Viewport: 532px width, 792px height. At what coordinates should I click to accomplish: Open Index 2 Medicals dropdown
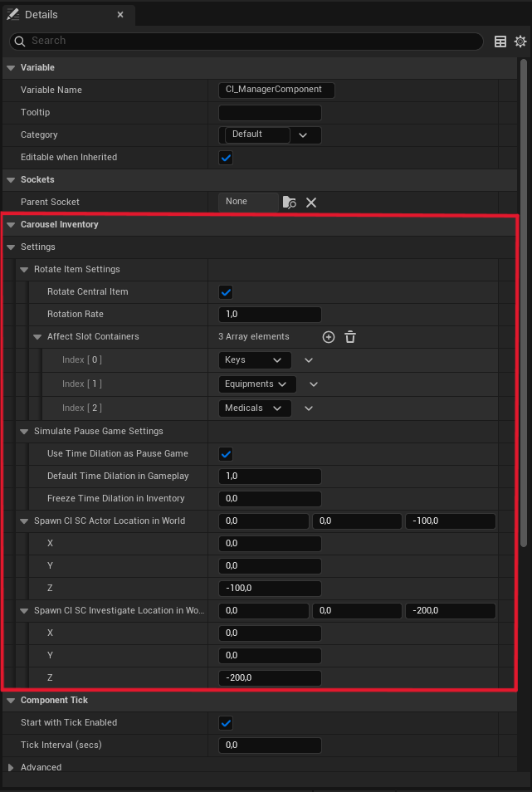coord(255,408)
